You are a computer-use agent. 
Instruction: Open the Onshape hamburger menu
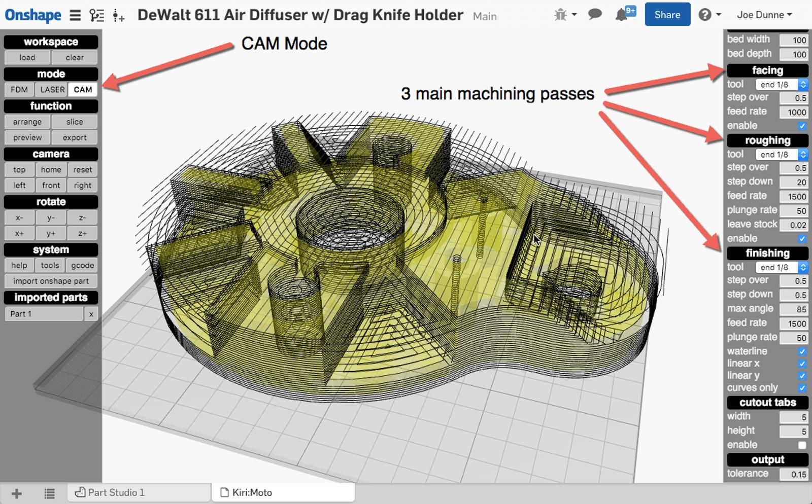pos(75,15)
